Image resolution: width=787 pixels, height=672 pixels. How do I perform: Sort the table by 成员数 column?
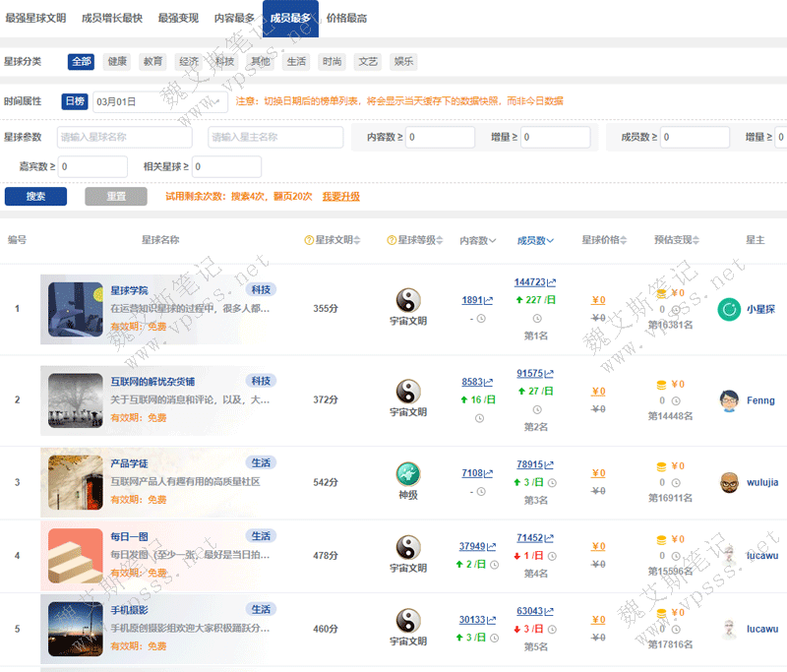pos(536,240)
